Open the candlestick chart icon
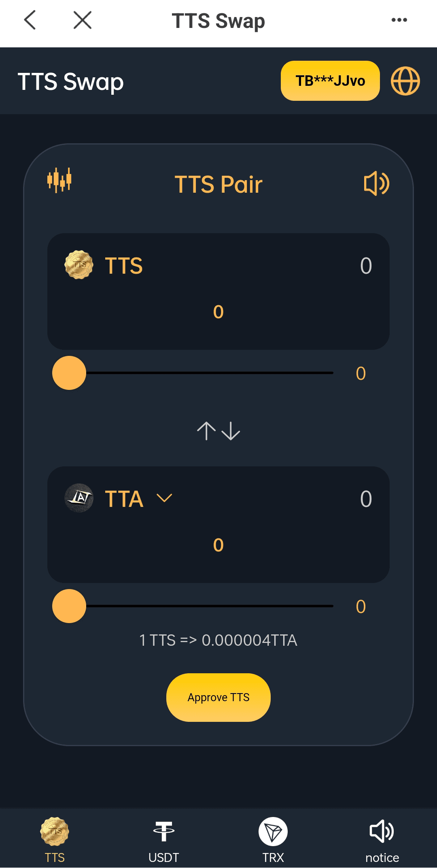The image size is (437, 868). tap(59, 180)
